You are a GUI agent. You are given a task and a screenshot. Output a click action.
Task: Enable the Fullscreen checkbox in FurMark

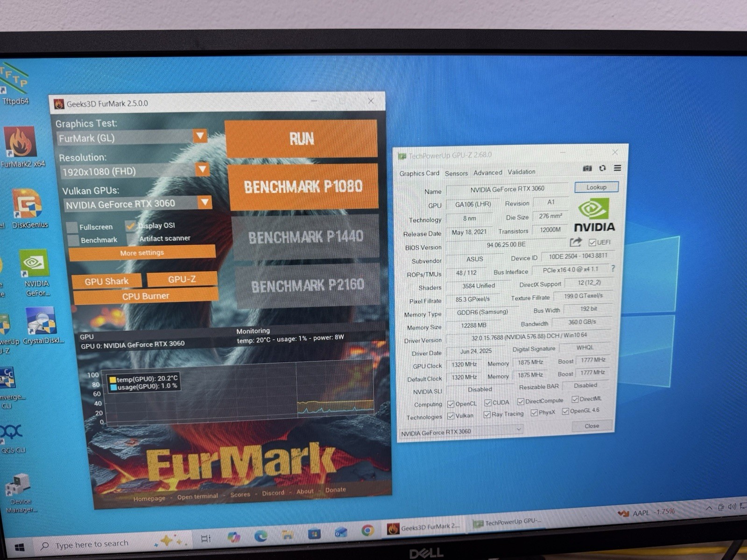[x=72, y=227]
